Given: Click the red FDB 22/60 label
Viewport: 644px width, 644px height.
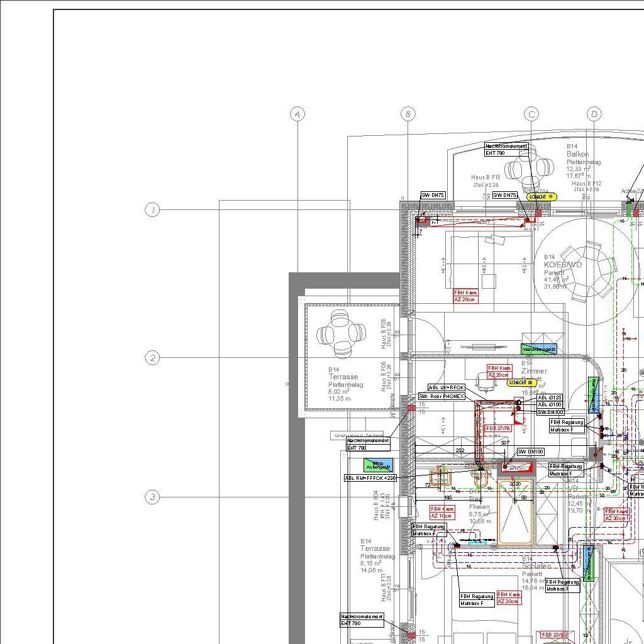Looking at the screenshot, I should pyautogui.click(x=553, y=635).
